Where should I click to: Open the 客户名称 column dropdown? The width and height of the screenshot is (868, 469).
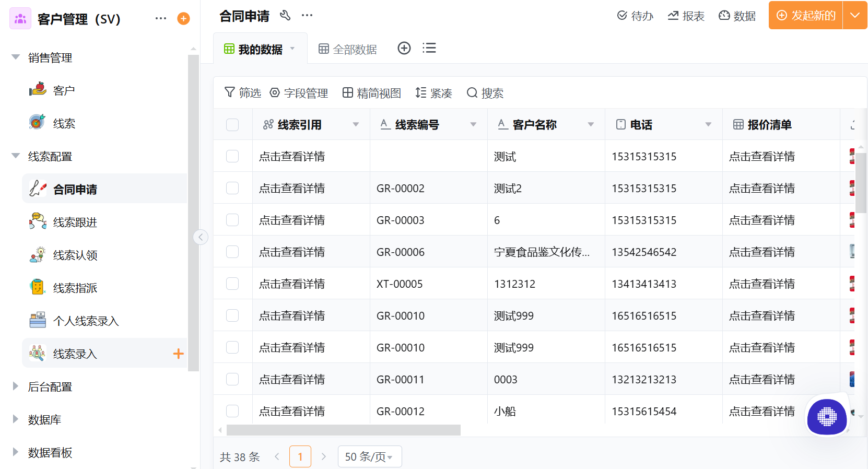(x=591, y=124)
